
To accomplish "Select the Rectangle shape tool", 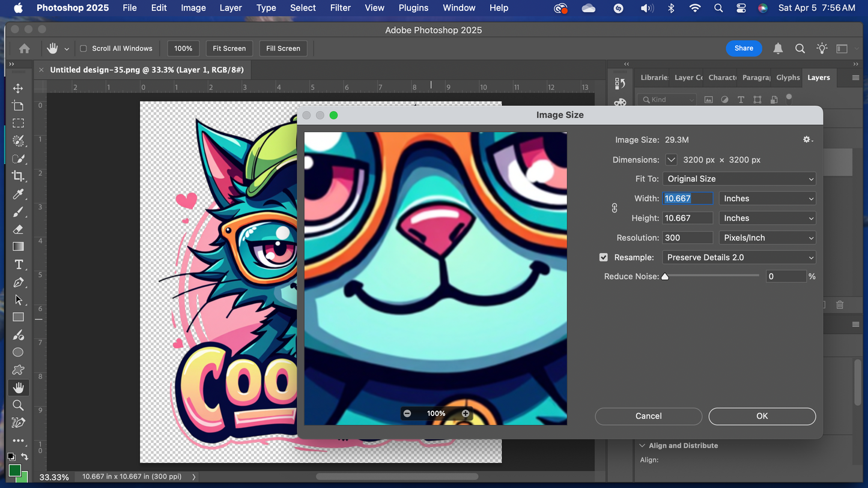I will point(18,317).
